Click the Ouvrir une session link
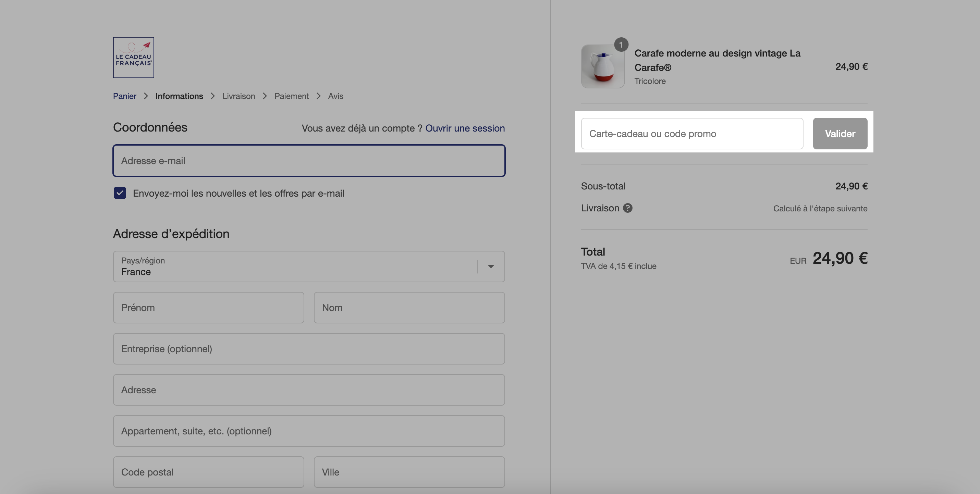The height and width of the screenshot is (494, 980). coord(465,128)
